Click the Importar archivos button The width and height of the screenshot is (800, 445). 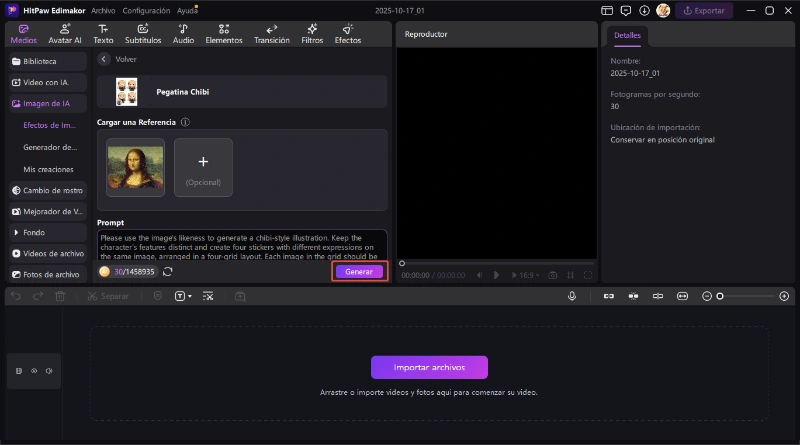[429, 367]
